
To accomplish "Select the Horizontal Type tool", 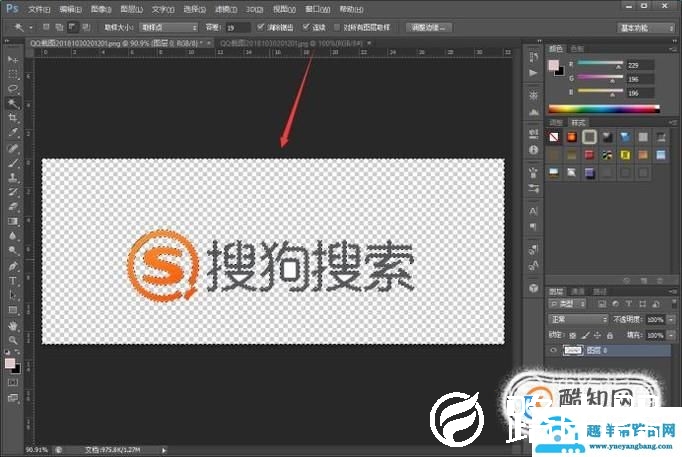I will click(x=13, y=281).
